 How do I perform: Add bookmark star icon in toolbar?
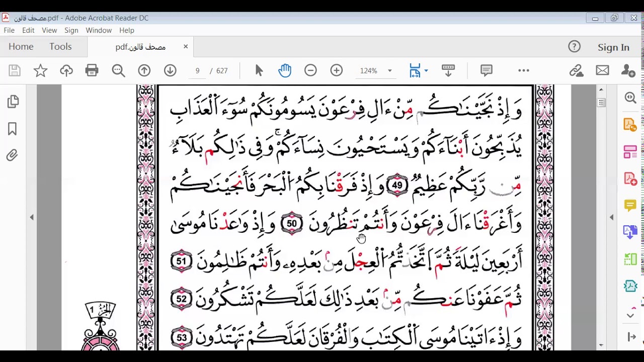40,71
